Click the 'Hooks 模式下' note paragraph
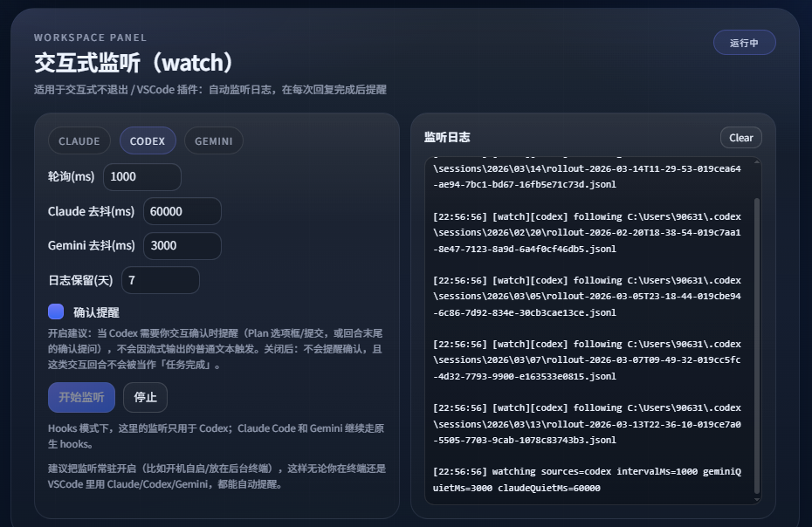This screenshot has height=527, width=812. (216, 436)
